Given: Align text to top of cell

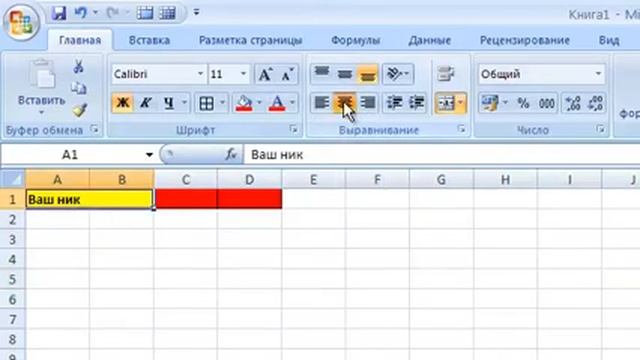Looking at the screenshot, I should pos(322,73).
